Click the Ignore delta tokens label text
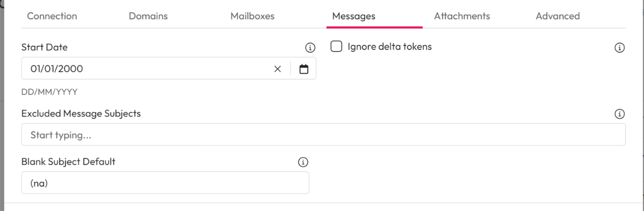The width and height of the screenshot is (644, 211). click(x=389, y=47)
